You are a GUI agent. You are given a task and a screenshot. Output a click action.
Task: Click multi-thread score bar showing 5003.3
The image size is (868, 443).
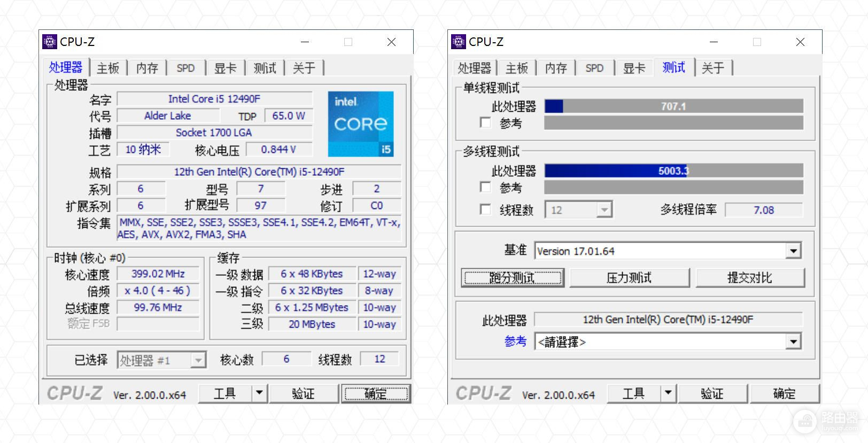(673, 171)
